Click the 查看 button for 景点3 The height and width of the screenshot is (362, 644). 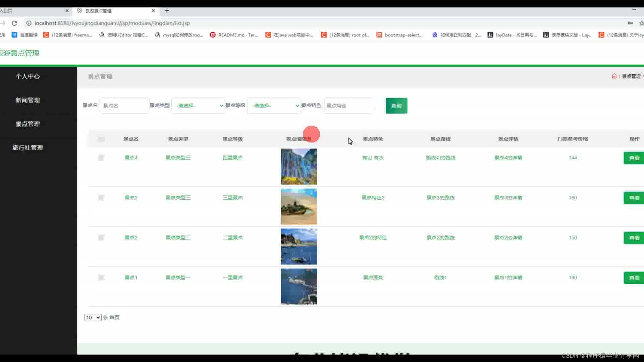[x=634, y=198]
